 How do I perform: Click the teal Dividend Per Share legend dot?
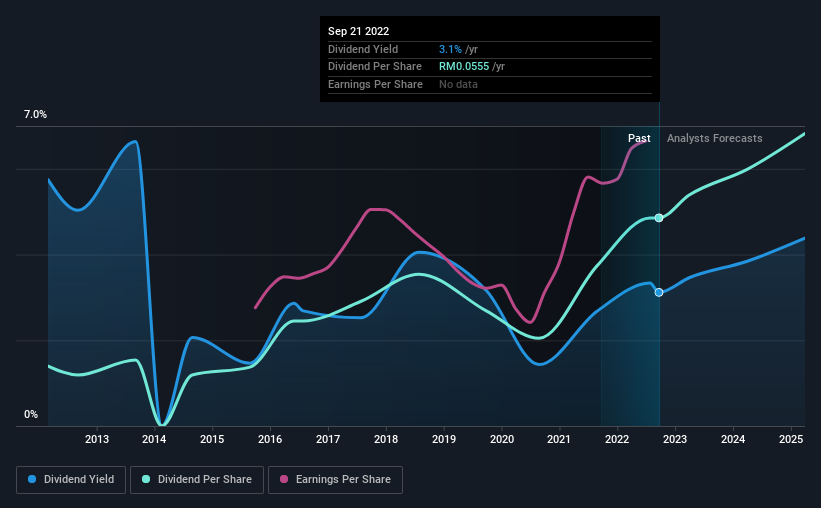pyautogui.click(x=146, y=479)
